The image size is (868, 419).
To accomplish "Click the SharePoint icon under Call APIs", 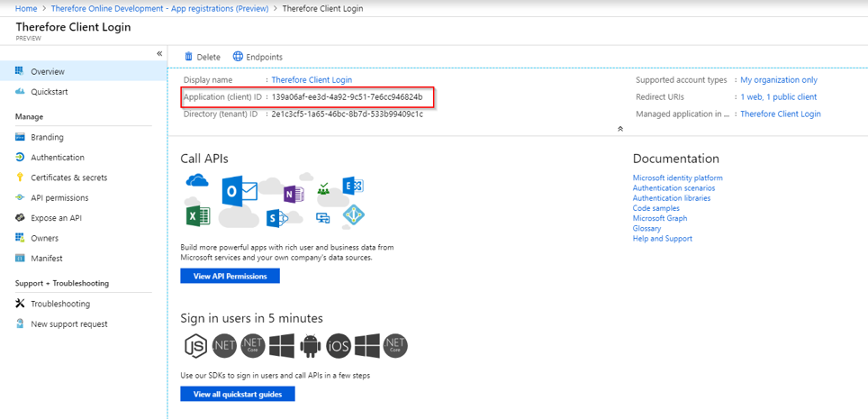I will pyautogui.click(x=277, y=218).
